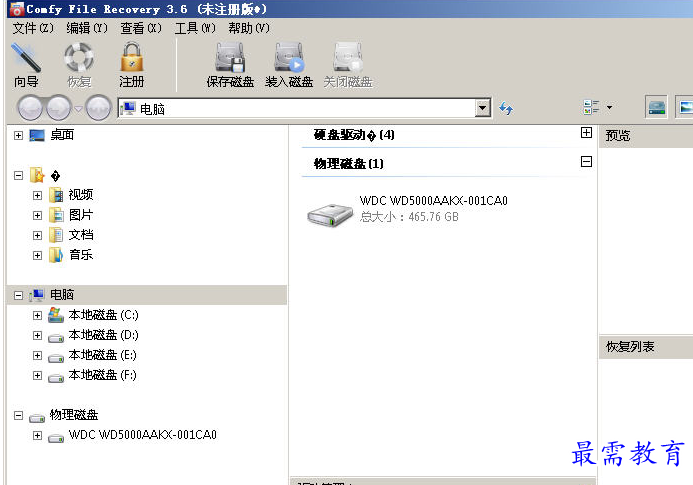This screenshot has width=693, height=485.
Task: Click the WDC WD5000AAKX-001CA0 disk name in main pane
Action: point(434,201)
